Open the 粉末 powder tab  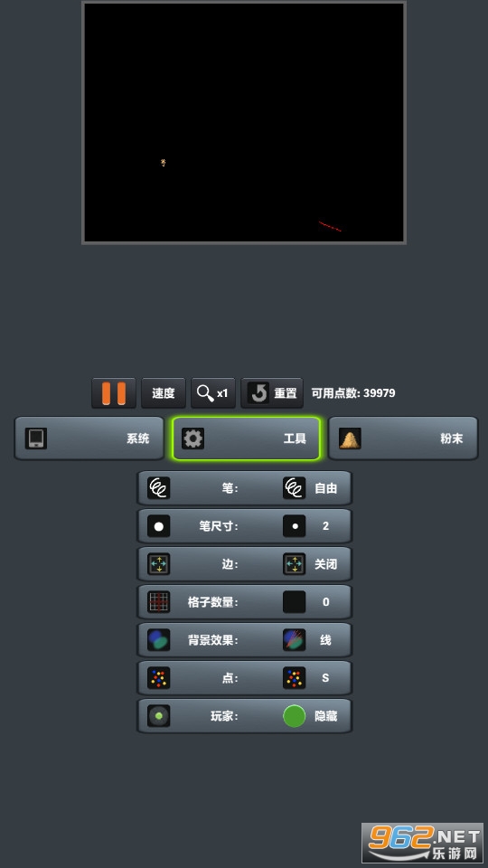(403, 439)
